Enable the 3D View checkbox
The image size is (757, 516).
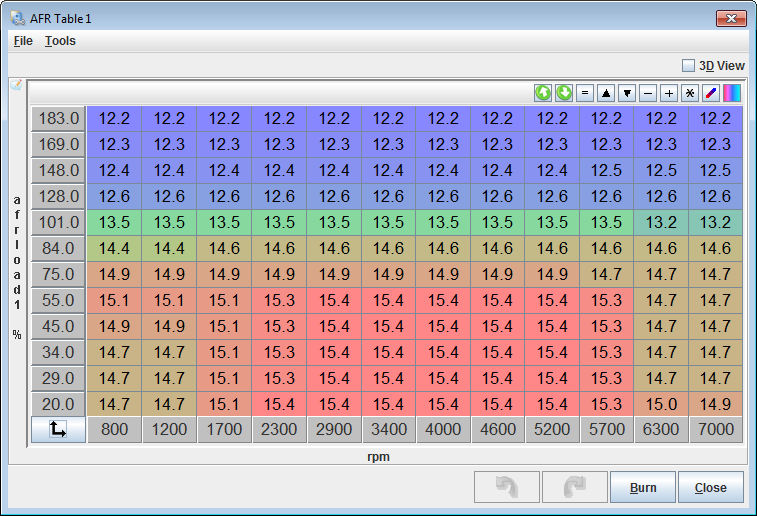[688, 66]
